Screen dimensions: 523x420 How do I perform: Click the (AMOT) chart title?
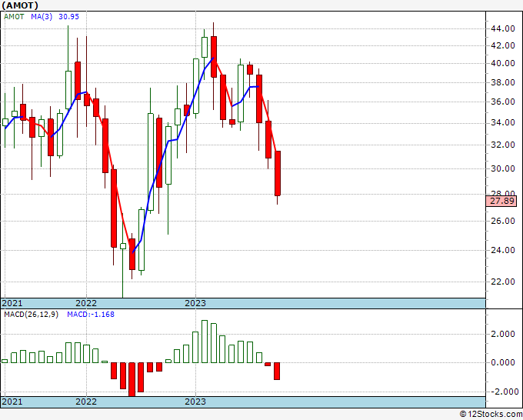[20, 5]
